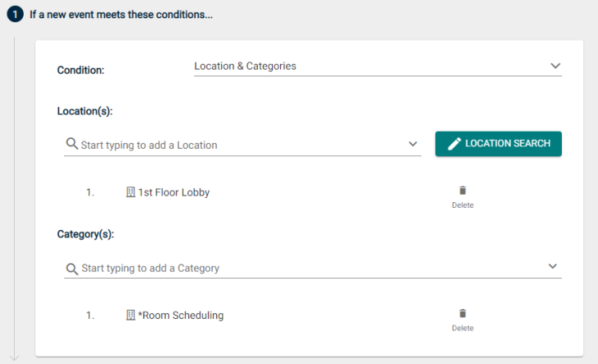Image resolution: width=598 pixels, height=364 pixels.
Task: Click the trash icon for *Room Scheduling
Action: coord(462,313)
